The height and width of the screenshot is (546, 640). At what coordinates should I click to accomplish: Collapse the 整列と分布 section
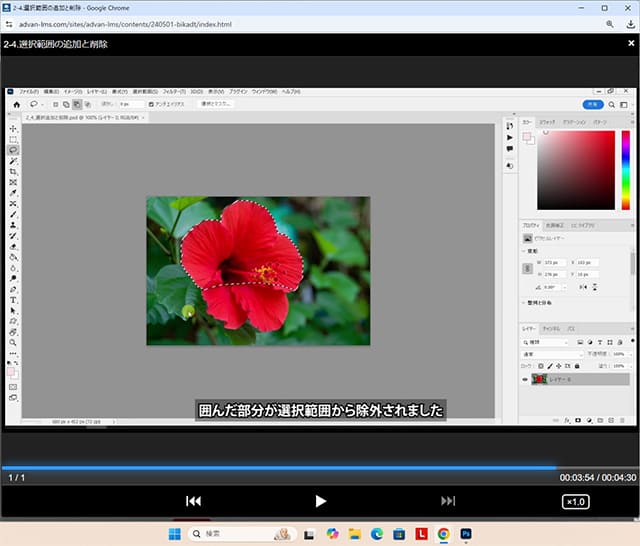[x=526, y=302]
